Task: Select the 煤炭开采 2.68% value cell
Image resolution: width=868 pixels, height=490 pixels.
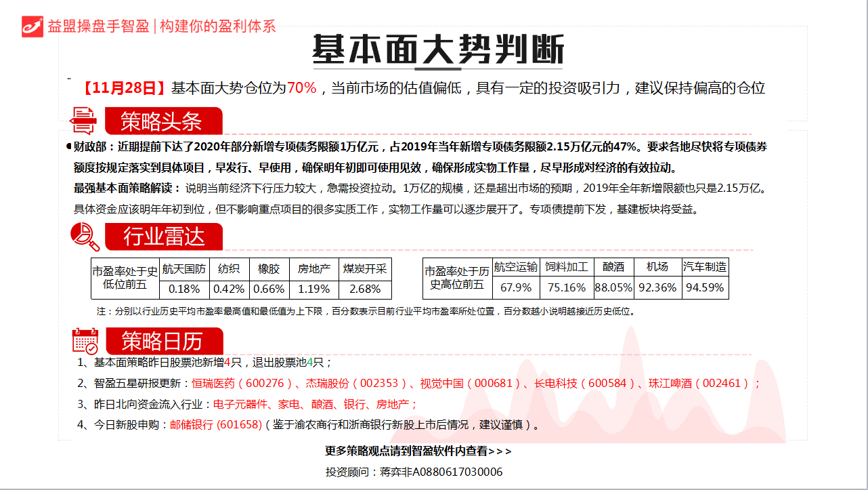Action: click(x=365, y=289)
